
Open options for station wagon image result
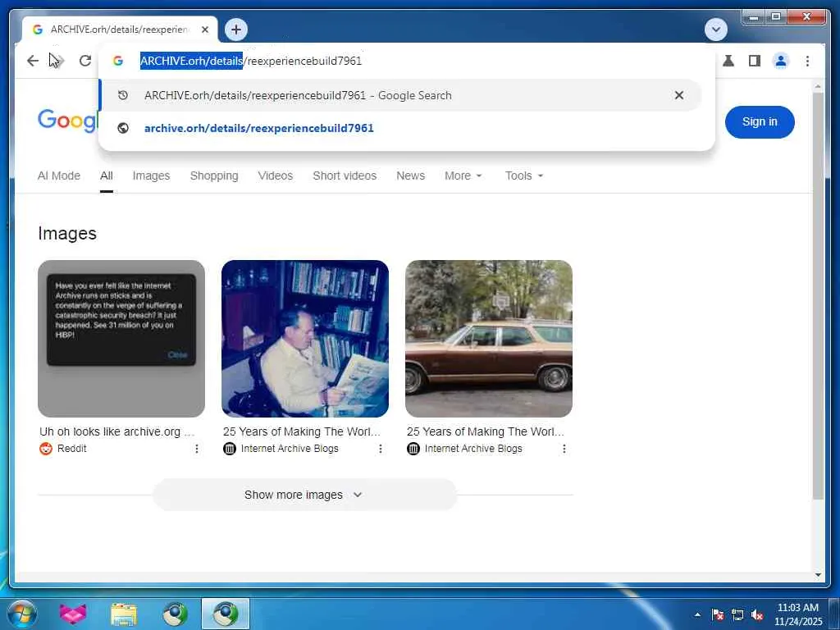point(564,449)
